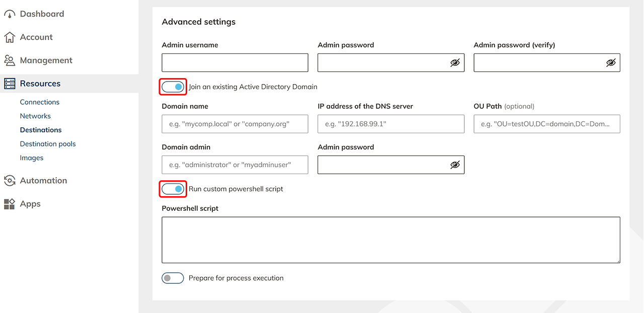Click the Management people icon
This screenshot has height=313, width=644.
point(10,60)
